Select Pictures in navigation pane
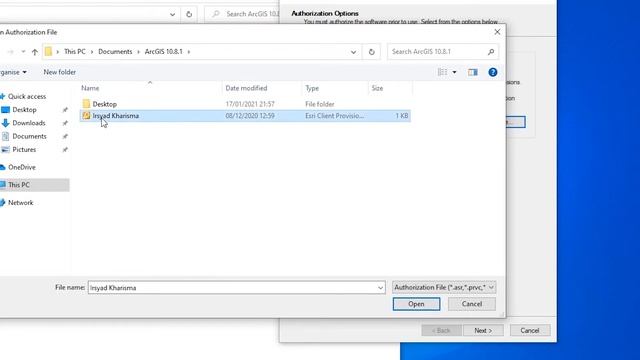This screenshot has width=640, height=360. point(24,149)
